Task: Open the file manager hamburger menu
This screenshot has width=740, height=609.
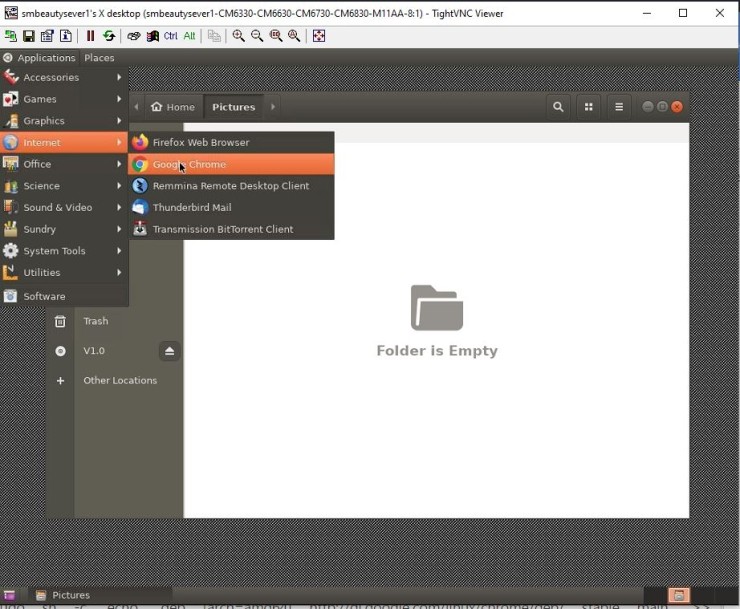Action: [x=619, y=107]
